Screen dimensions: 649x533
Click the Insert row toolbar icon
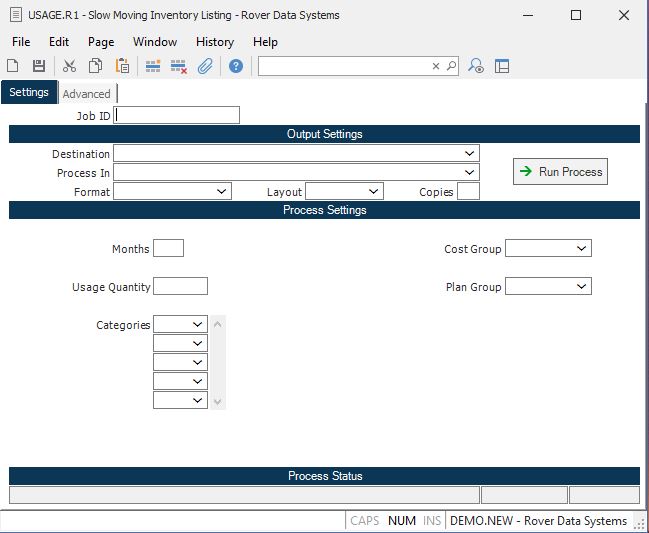coord(153,66)
